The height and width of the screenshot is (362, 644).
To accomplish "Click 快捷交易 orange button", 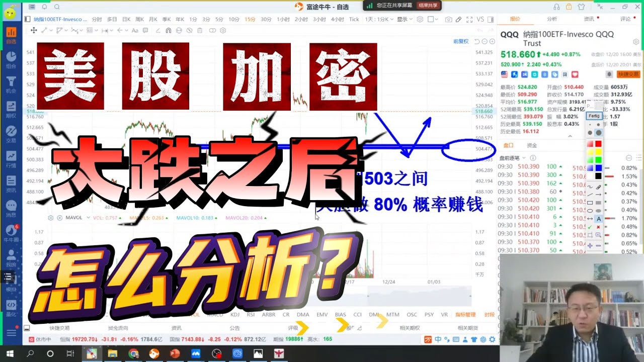I will (628, 74).
